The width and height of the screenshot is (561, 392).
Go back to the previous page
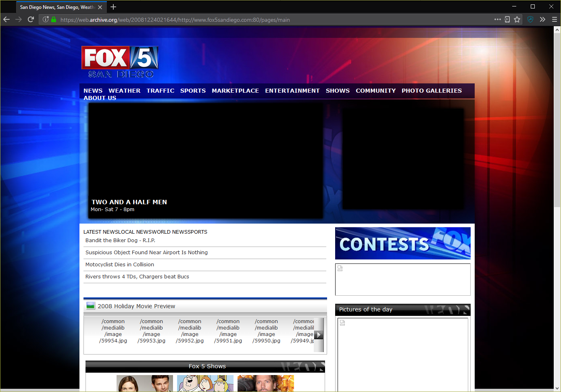click(6, 19)
